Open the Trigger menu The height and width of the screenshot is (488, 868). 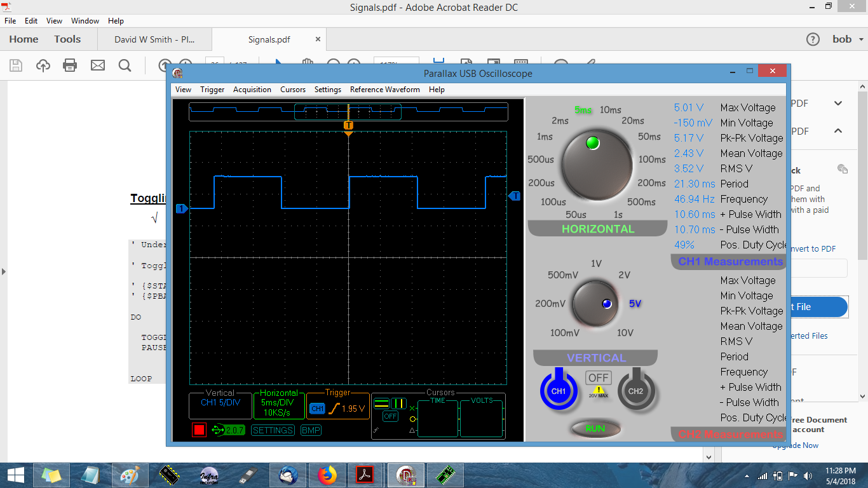tap(212, 90)
